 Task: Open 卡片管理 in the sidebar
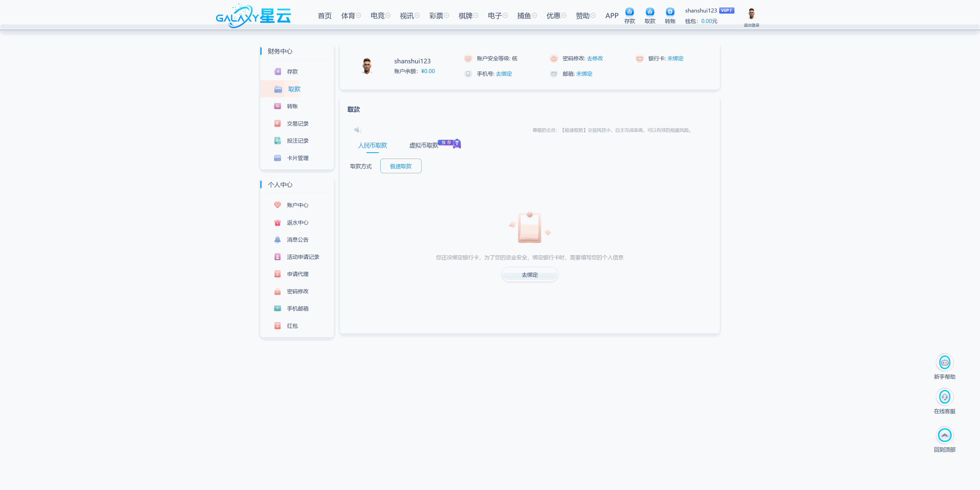tap(297, 158)
